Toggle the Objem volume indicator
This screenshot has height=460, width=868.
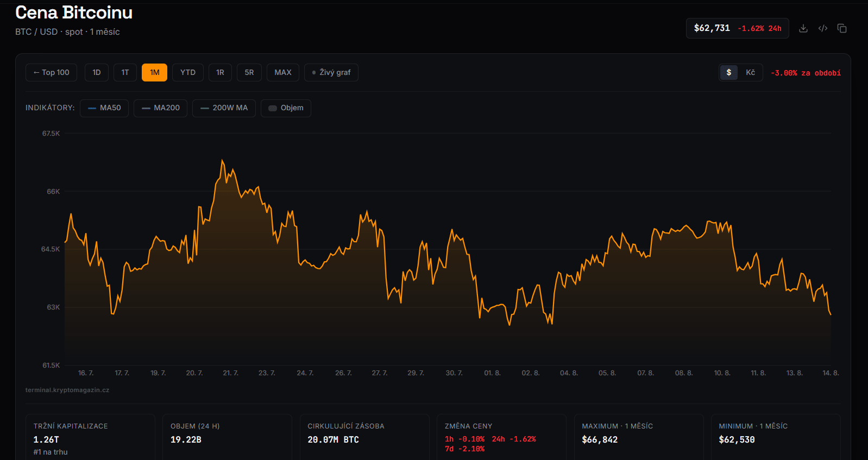click(286, 108)
